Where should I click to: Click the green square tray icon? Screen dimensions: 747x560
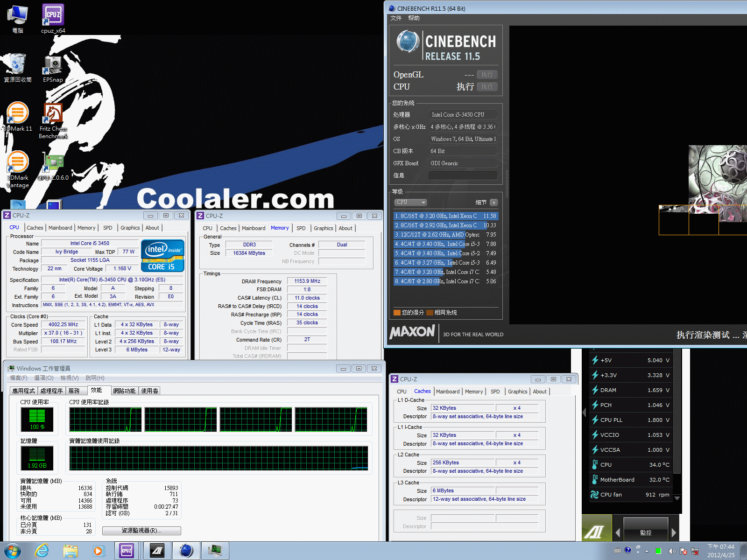(x=658, y=551)
